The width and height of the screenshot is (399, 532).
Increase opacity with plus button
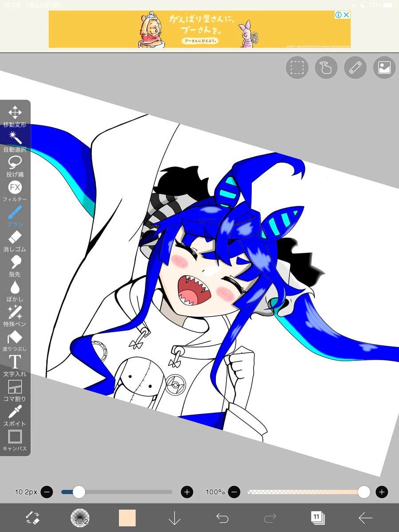click(x=382, y=492)
